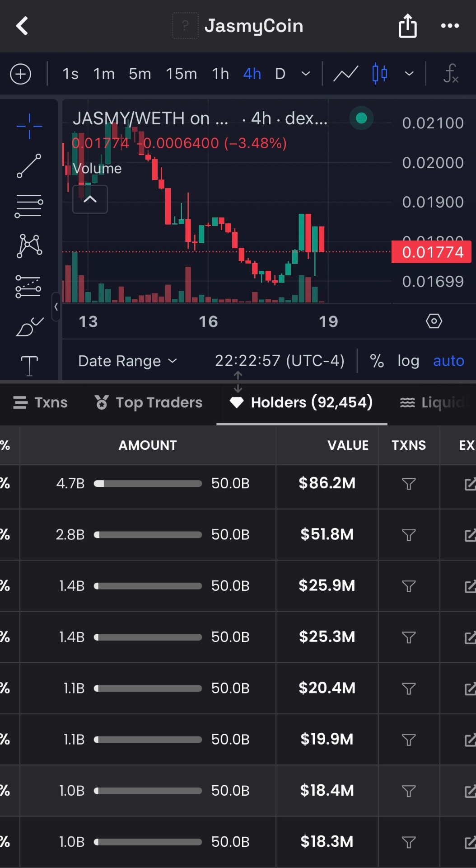The image size is (476, 868).
Task: Open explorer link for $20.4M holder
Action: [470, 689]
